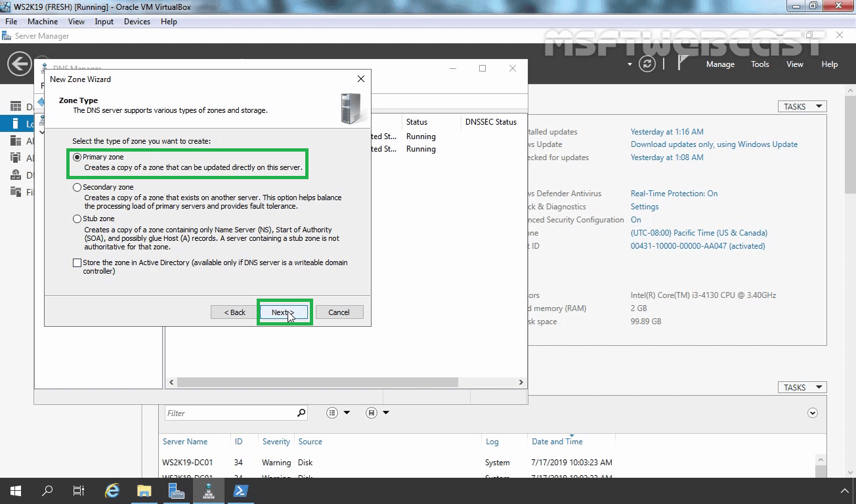
Task: Select the Primary zone radio button
Action: [77, 157]
